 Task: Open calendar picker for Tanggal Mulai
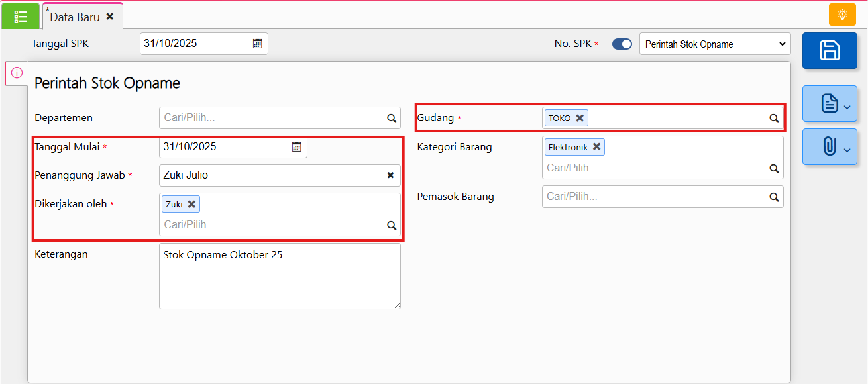[296, 147]
